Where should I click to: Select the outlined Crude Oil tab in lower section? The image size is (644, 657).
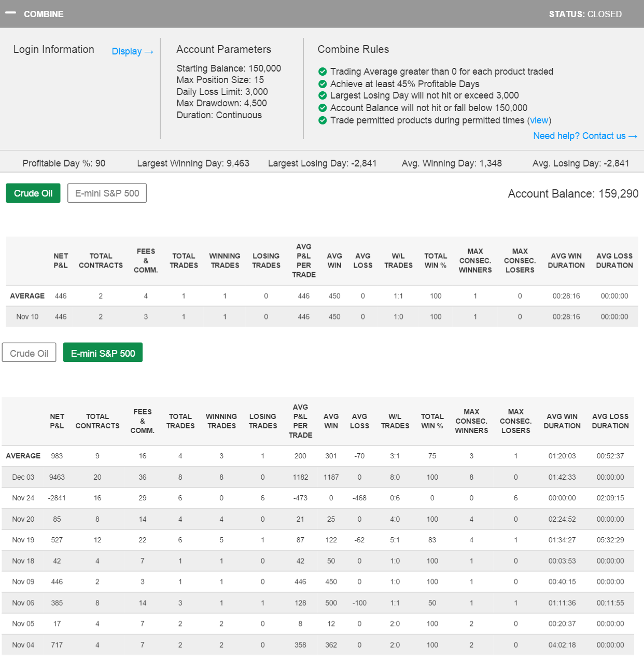tap(29, 353)
